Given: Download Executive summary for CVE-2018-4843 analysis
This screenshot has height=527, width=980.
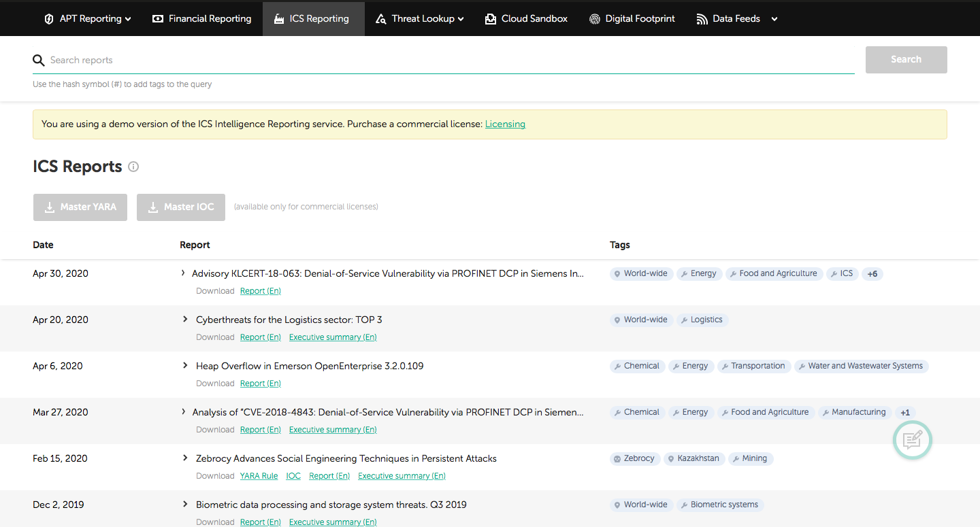Looking at the screenshot, I should (333, 430).
